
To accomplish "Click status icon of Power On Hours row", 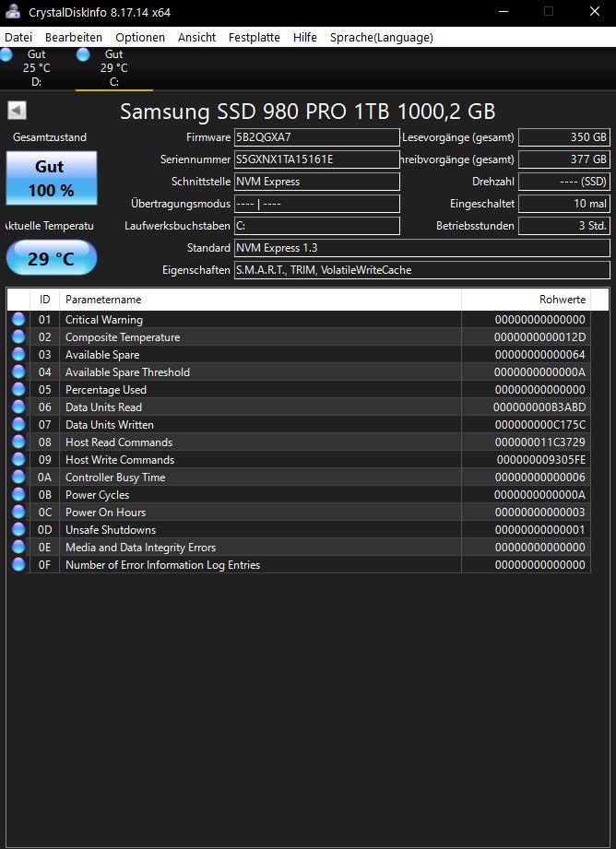I will pyautogui.click(x=18, y=513).
